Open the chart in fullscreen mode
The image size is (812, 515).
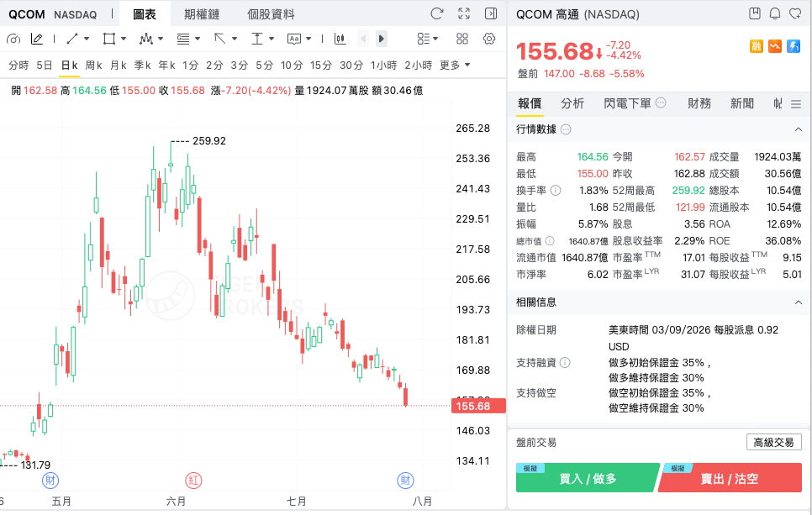pos(464,13)
